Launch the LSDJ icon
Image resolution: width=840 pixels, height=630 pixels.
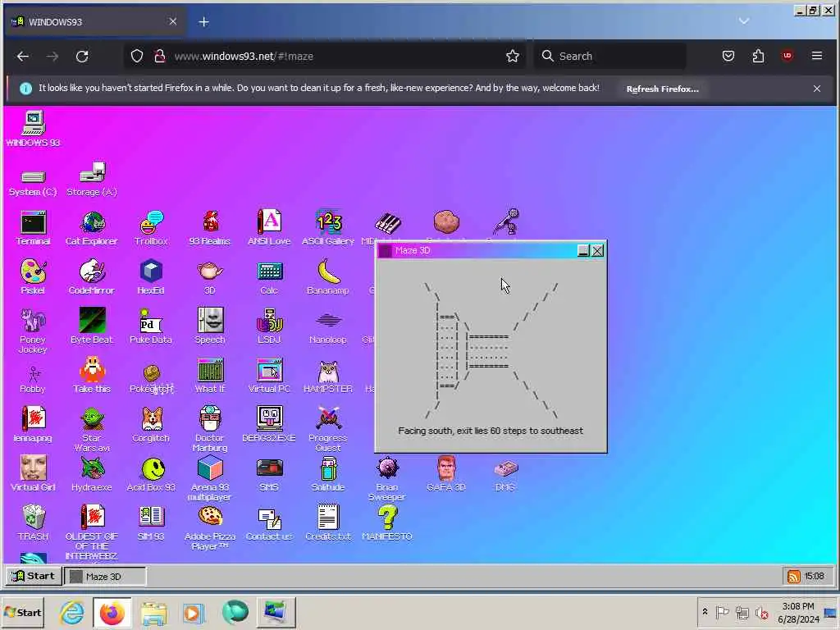(x=269, y=326)
